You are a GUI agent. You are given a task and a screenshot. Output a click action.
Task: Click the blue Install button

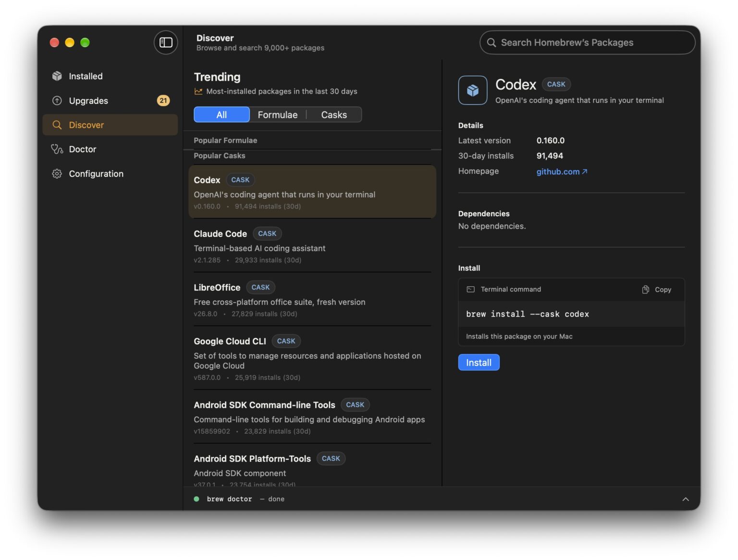pos(479,363)
